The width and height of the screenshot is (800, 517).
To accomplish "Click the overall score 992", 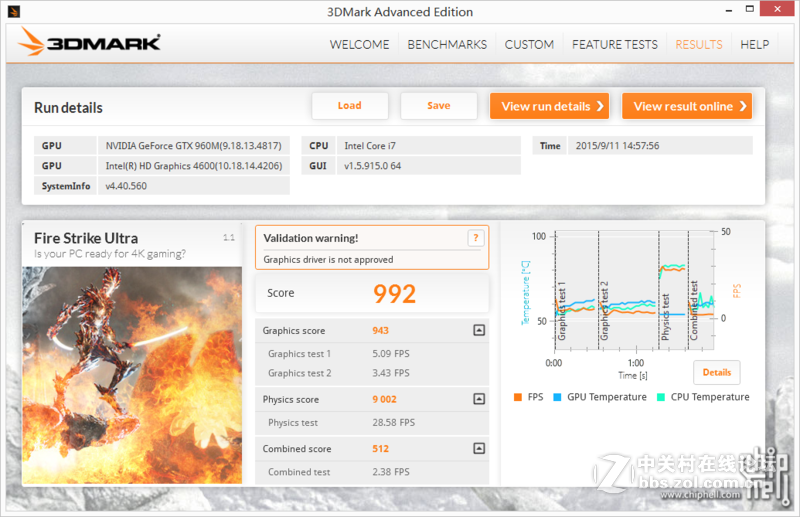I will point(394,293).
